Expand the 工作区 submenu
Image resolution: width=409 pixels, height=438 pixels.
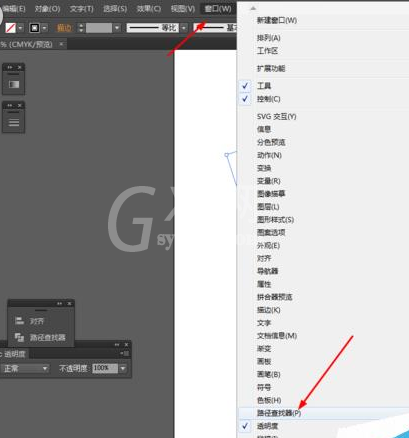point(323,51)
